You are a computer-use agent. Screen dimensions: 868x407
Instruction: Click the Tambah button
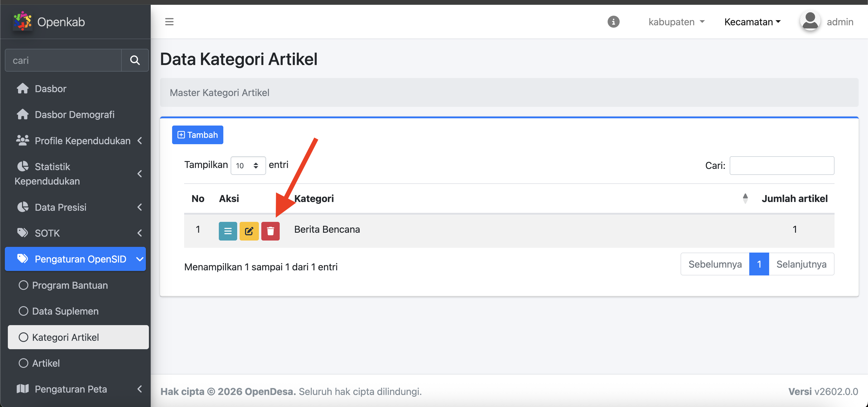[x=197, y=135]
